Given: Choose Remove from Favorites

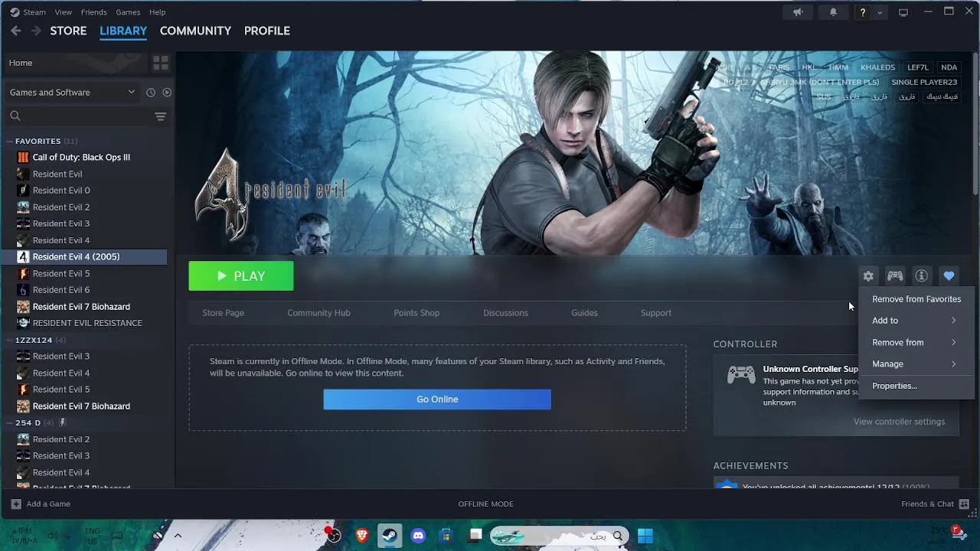Looking at the screenshot, I should [x=916, y=299].
